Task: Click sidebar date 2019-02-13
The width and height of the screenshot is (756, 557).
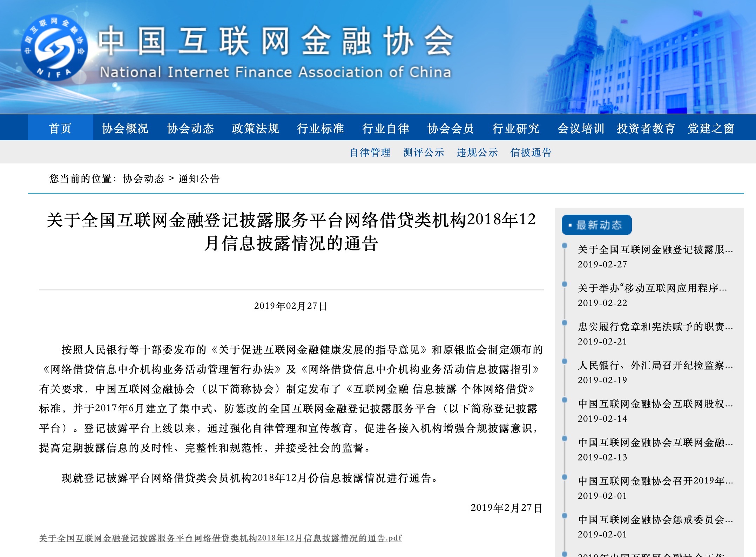Action: pos(602,457)
